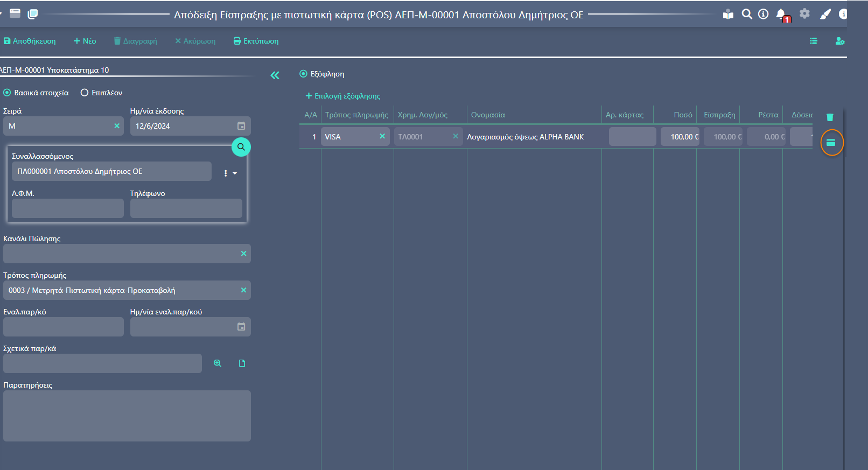Screen dimensions: 868x470
Task: Open calendar for Ημ/νία έκδοσης
Action: click(x=241, y=126)
